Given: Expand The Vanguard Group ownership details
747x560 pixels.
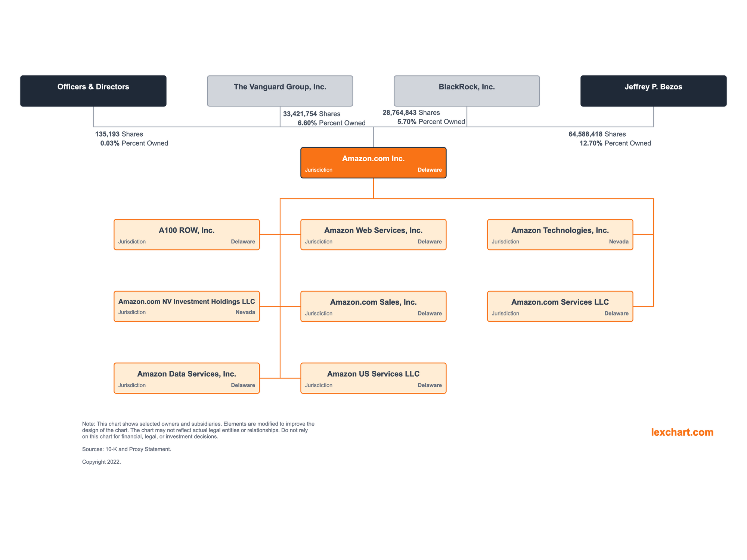Looking at the screenshot, I should 279,87.
